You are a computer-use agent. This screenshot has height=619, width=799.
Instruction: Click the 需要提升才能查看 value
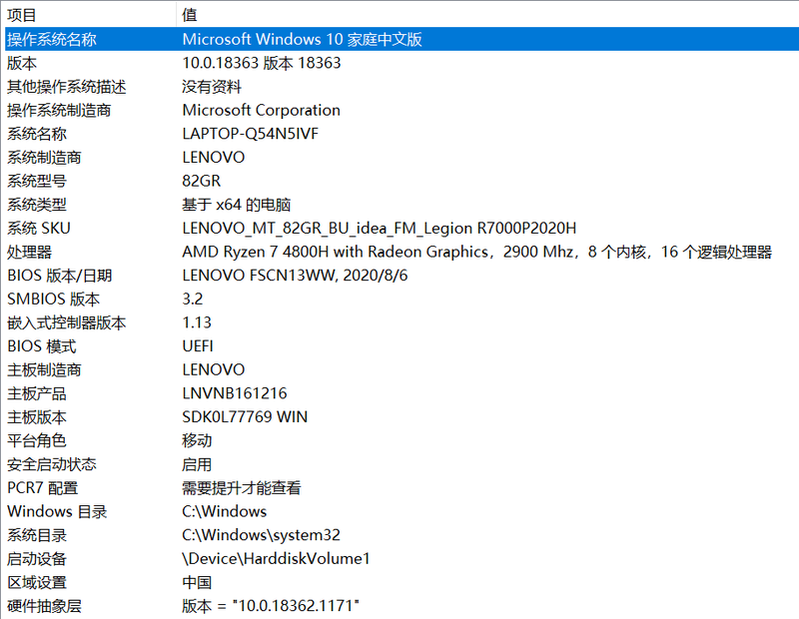point(242,488)
